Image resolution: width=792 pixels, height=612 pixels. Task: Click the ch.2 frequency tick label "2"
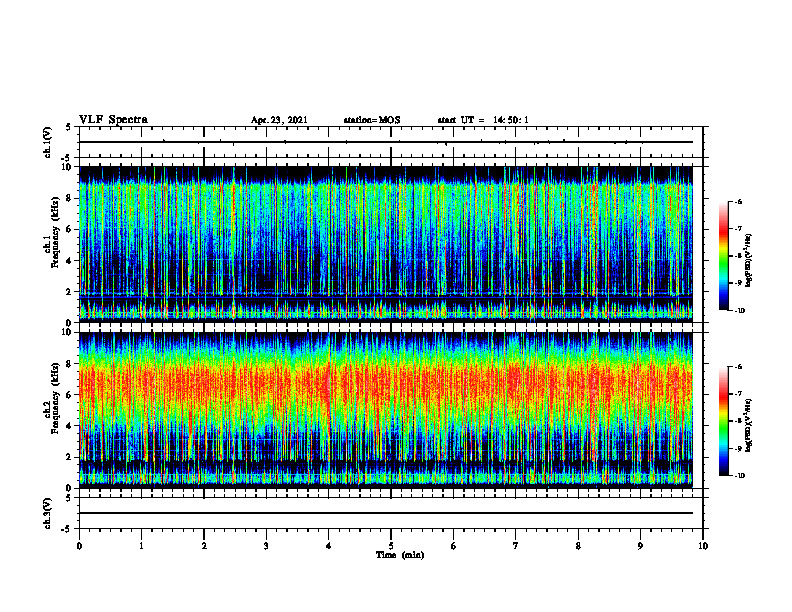click(70, 457)
